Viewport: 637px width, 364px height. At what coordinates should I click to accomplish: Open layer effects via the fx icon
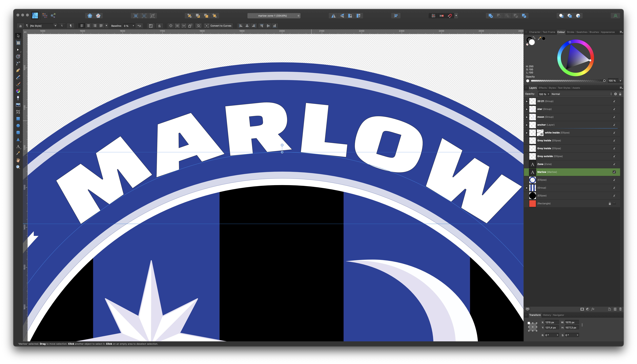(593, 309)
